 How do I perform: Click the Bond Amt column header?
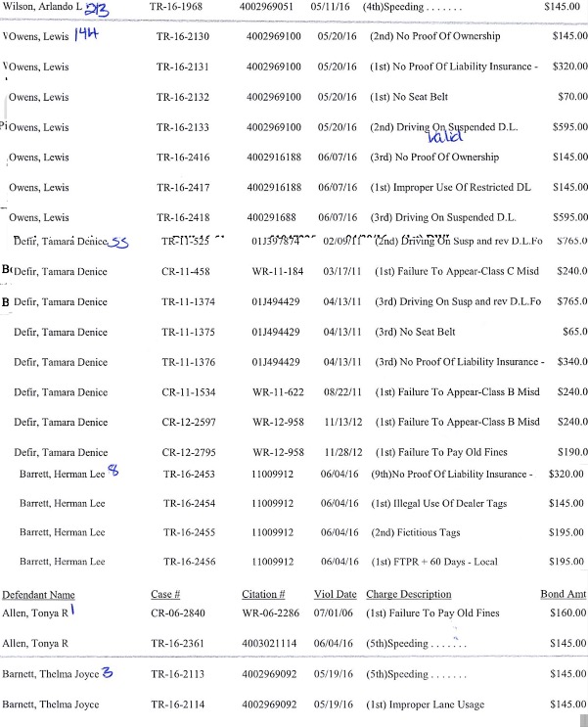[x=564, y=594]
